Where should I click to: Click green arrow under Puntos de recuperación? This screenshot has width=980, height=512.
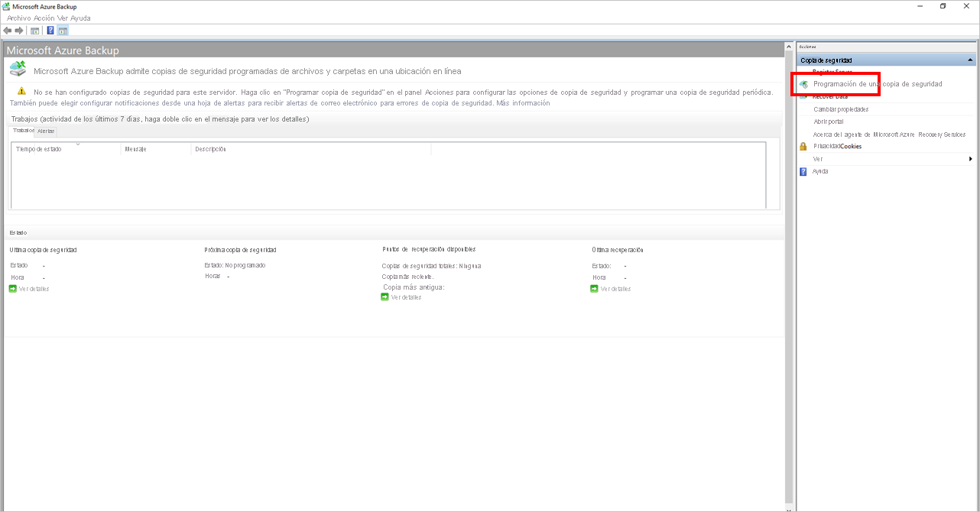385,297
